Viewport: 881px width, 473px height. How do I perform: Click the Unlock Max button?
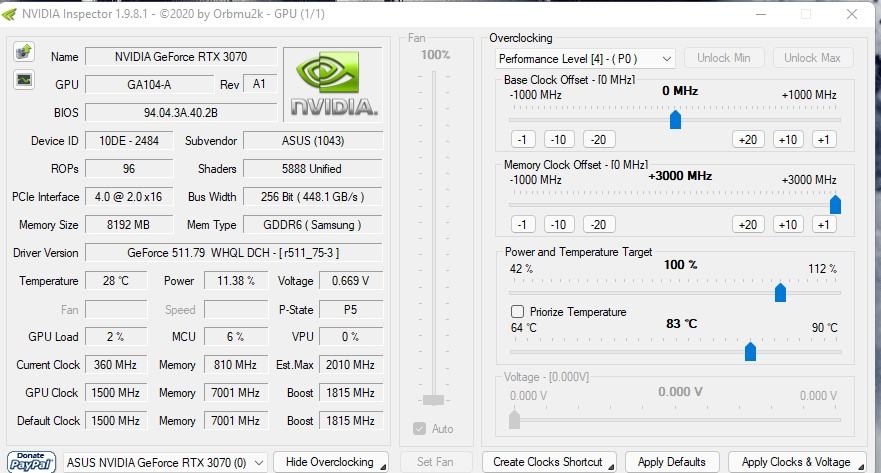812,58
